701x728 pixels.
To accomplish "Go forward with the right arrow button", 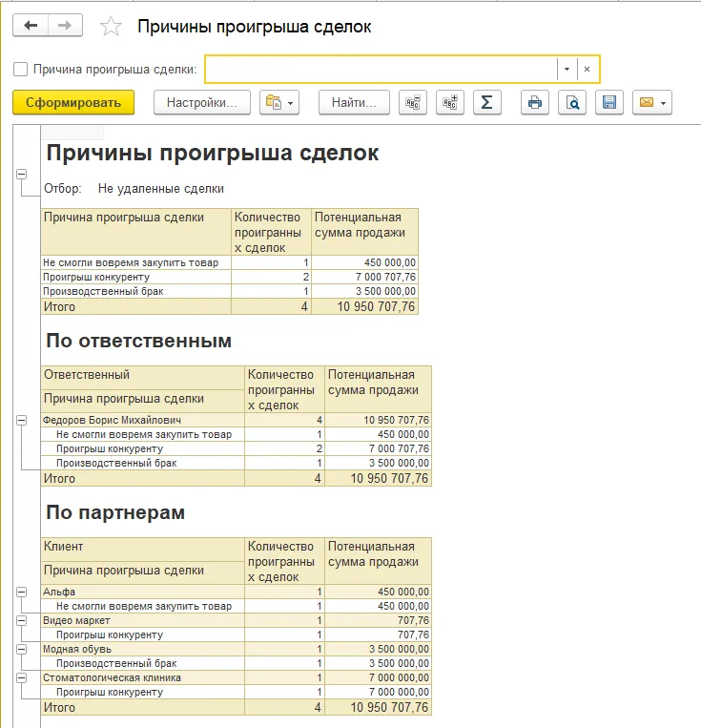I will [66, 25].
